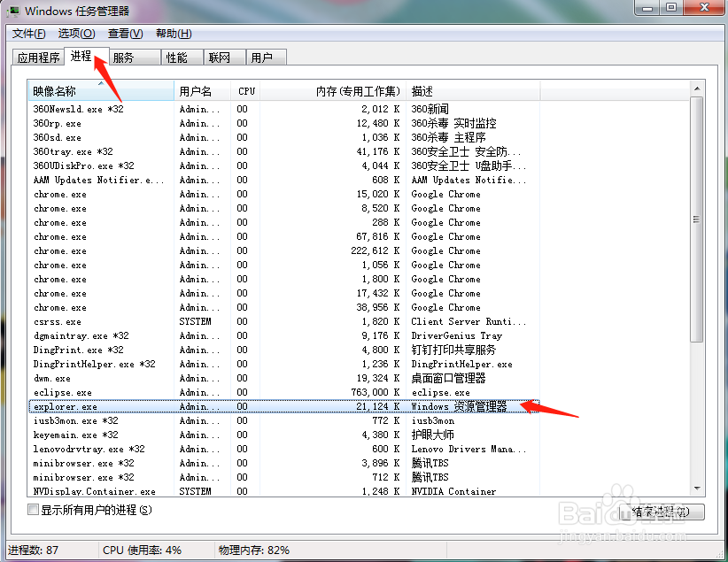The width and height of the screenshot is (728, 562).
Task: Click the 桌面窗口管理器 description cell
Action: (448, 378)
